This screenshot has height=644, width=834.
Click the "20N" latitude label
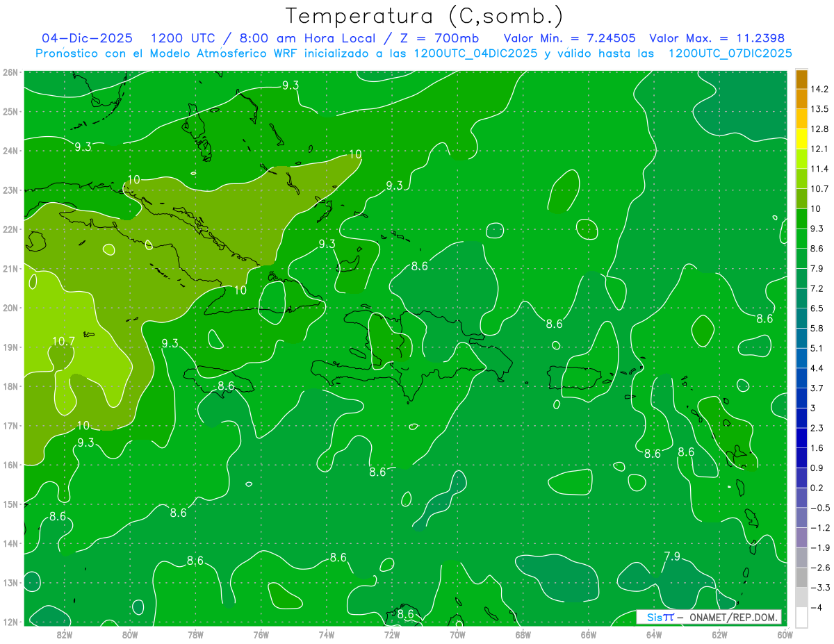[10, 308]
